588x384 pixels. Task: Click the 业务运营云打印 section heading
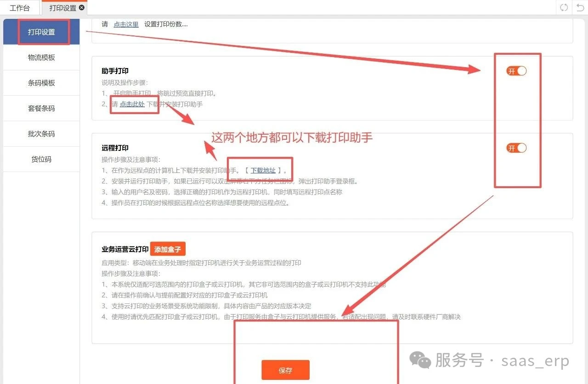[x=125, y=250]
